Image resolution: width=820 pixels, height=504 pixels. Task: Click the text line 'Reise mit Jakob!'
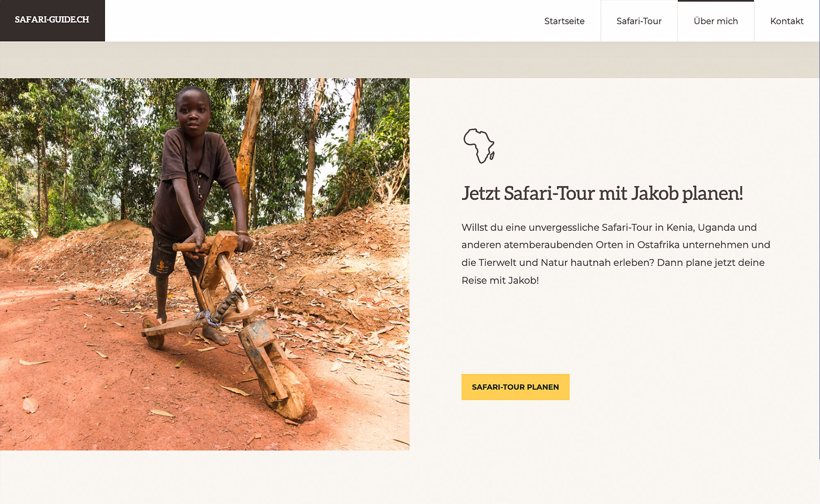pos(500,280)
